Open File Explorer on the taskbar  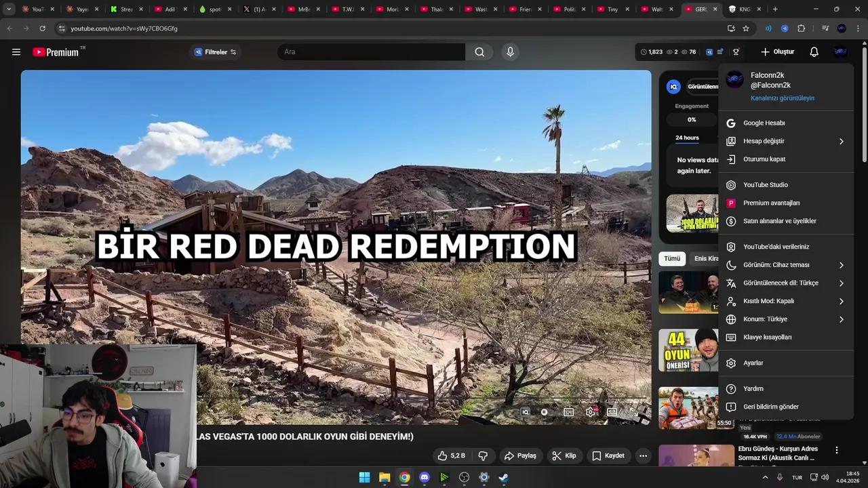point(384,477)
